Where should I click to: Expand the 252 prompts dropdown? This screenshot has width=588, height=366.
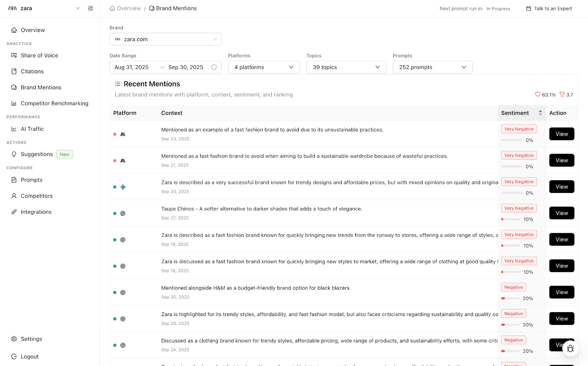coord(433,67)
